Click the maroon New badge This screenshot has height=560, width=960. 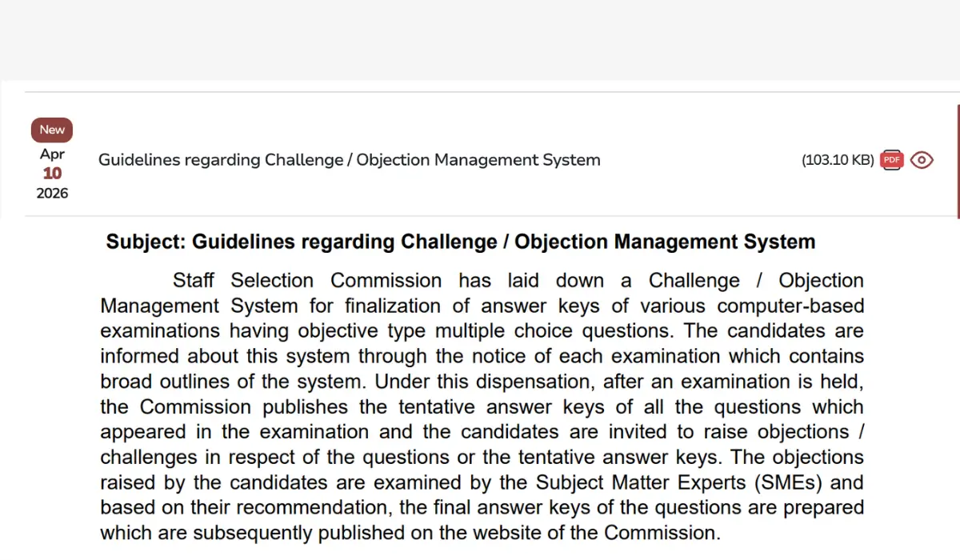51,130
